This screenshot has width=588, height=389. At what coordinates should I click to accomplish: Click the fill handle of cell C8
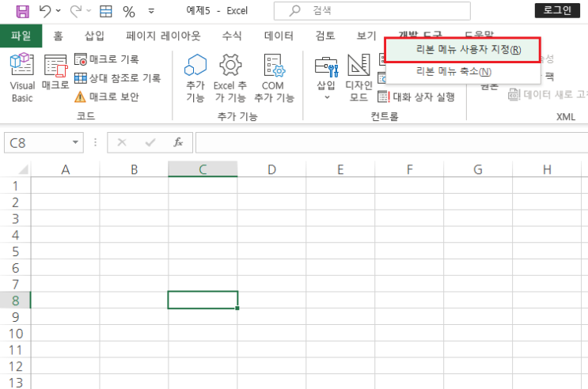(237, 308)
